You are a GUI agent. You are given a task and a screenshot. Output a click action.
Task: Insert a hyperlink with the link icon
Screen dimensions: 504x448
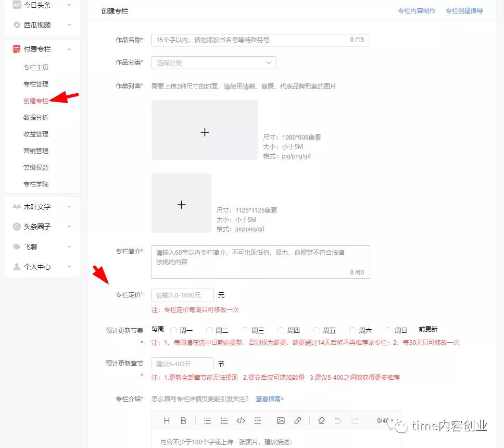pos(297,420)
